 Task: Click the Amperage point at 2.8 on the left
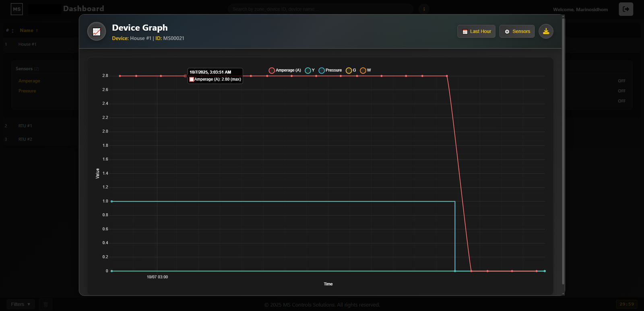[x=120, y=76]
